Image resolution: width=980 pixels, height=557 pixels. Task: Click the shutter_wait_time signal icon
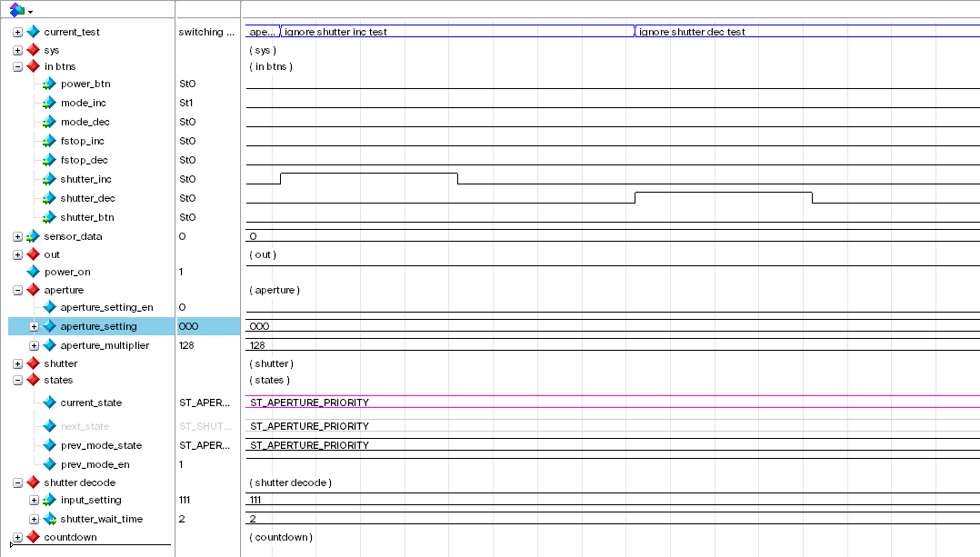[49, 519]
